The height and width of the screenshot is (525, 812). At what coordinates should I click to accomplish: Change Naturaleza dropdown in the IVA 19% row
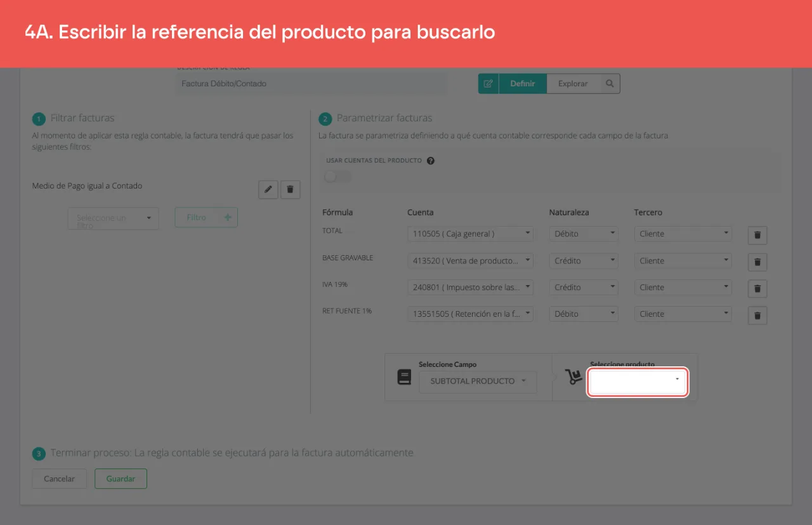click(584, 287)
